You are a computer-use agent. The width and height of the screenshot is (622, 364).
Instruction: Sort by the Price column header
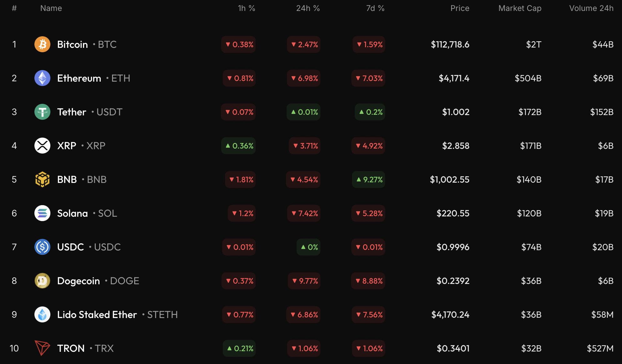pyautogui.click(x=460, y=8)
